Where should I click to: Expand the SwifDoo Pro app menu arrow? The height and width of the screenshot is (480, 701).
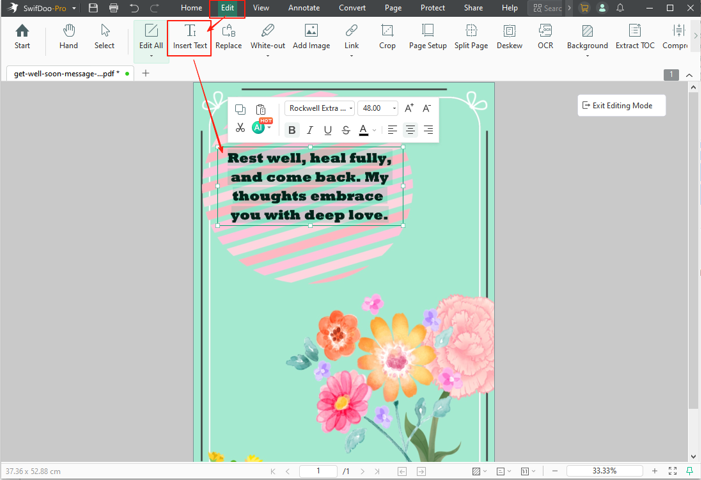pos(74,8)
